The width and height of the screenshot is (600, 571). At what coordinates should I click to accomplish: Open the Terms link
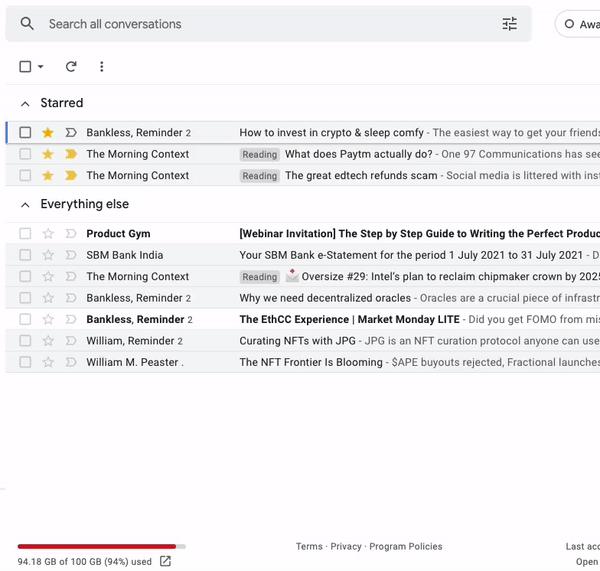click(x=309, y=547)
